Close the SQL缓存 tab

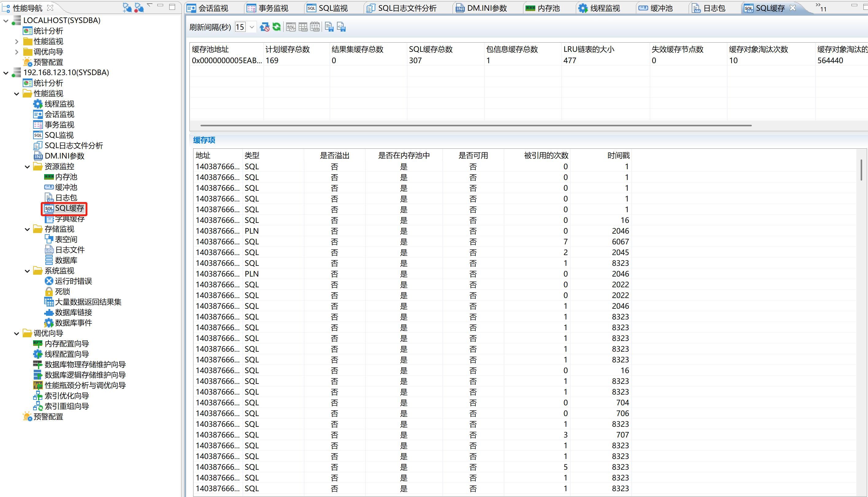793,7
